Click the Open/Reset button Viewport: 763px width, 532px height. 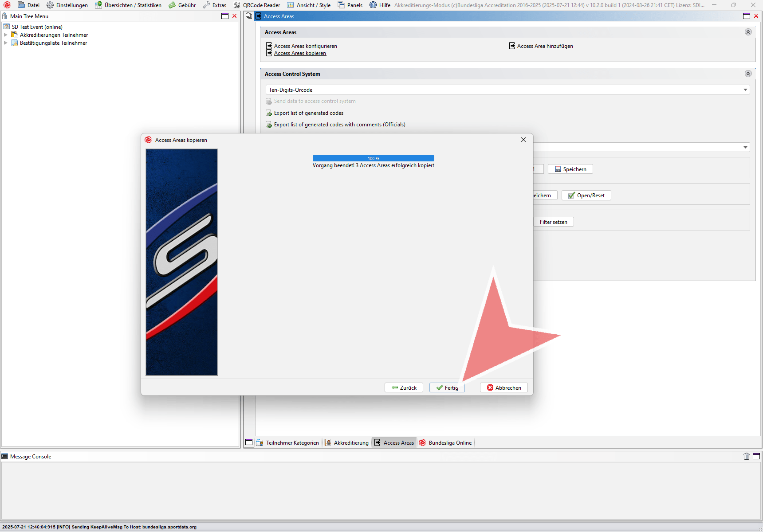pyautogui.click(x=586, y=195)
